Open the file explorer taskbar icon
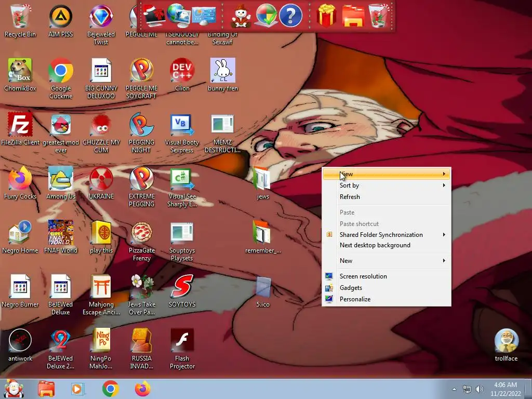Viewport: 532px width, 399px height. 46,389
